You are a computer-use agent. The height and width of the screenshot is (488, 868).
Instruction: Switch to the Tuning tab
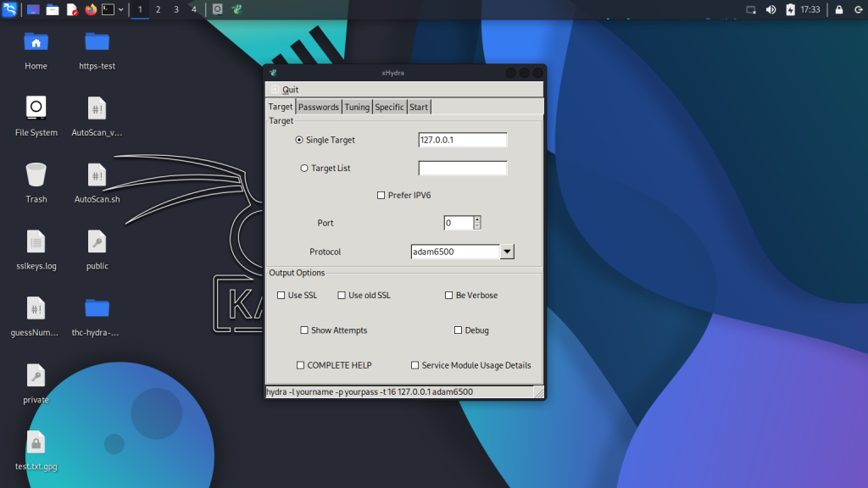tap(357, 107)
